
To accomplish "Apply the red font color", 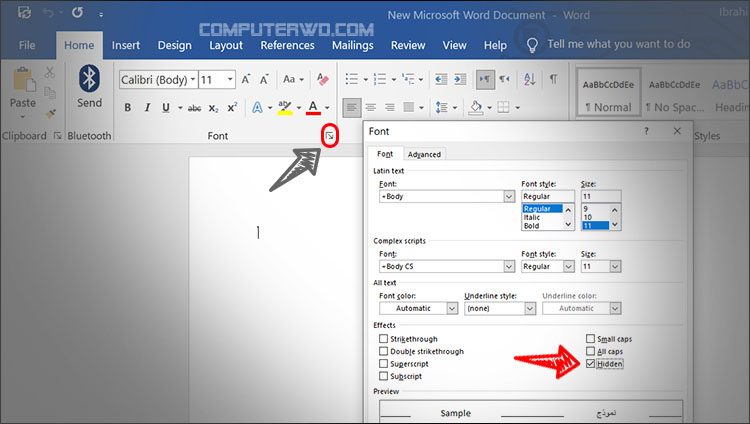I will (x=313, y=108).
